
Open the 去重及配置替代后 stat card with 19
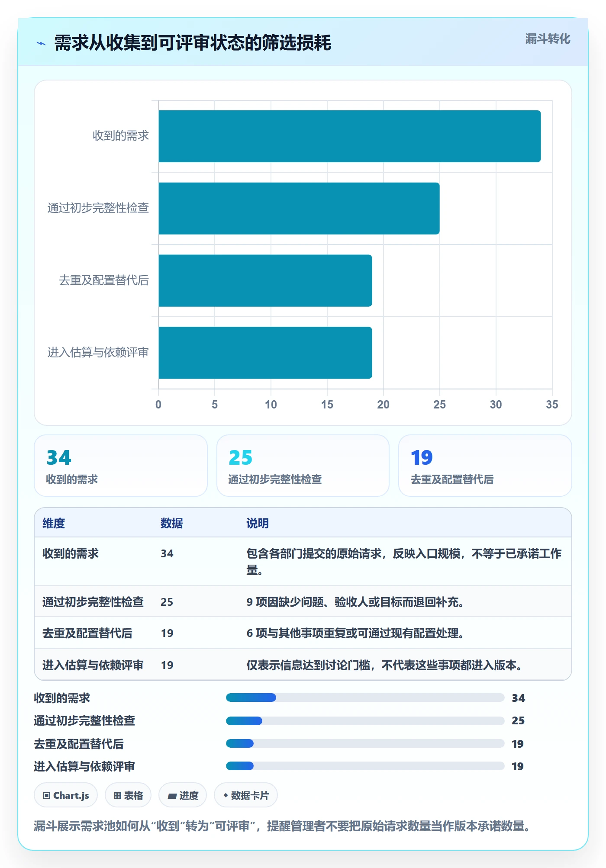point(485,466)
